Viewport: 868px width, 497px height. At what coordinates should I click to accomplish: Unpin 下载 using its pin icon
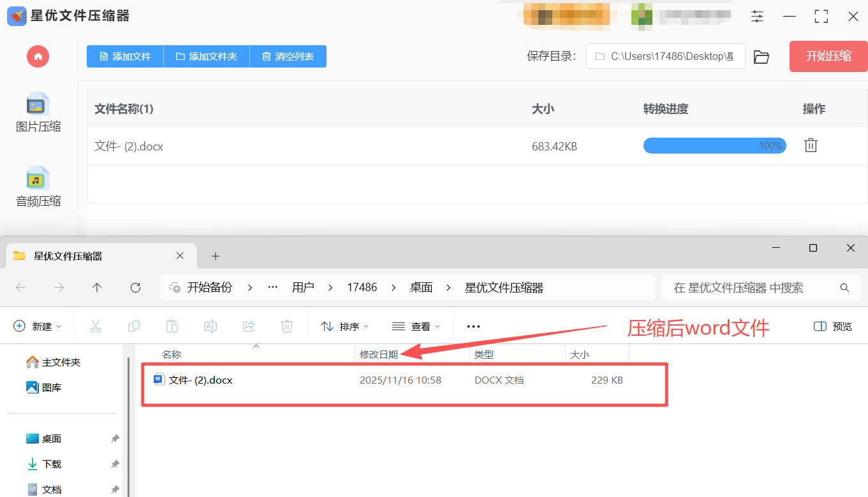pos(115,464)
